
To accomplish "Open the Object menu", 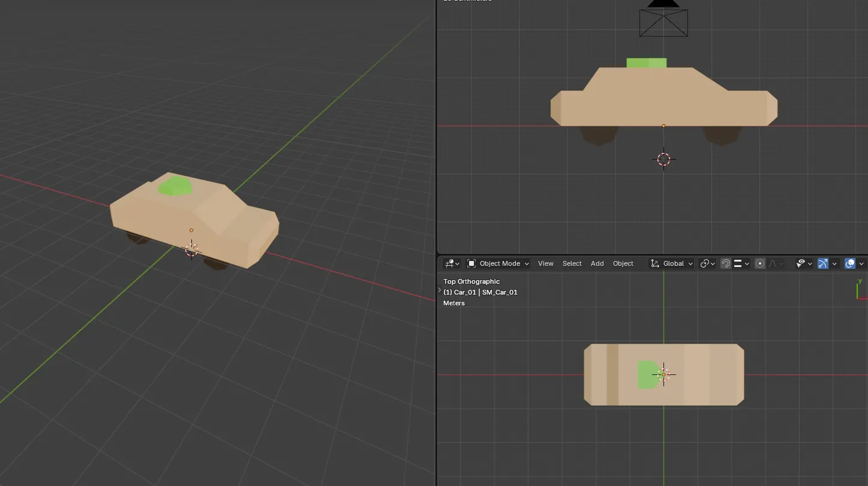I will click(x=623, y=263).
